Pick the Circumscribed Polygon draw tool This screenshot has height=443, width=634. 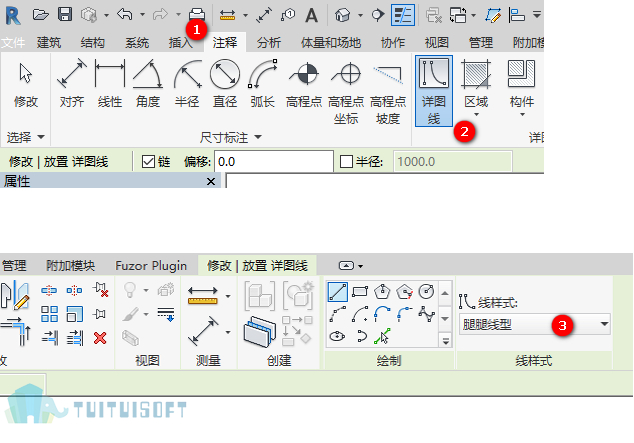(404, 291)
